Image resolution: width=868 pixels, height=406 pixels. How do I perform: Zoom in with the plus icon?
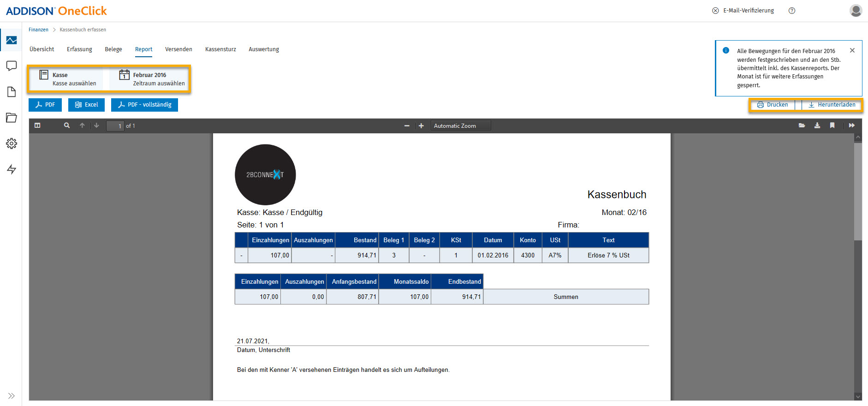click(421, 125)
